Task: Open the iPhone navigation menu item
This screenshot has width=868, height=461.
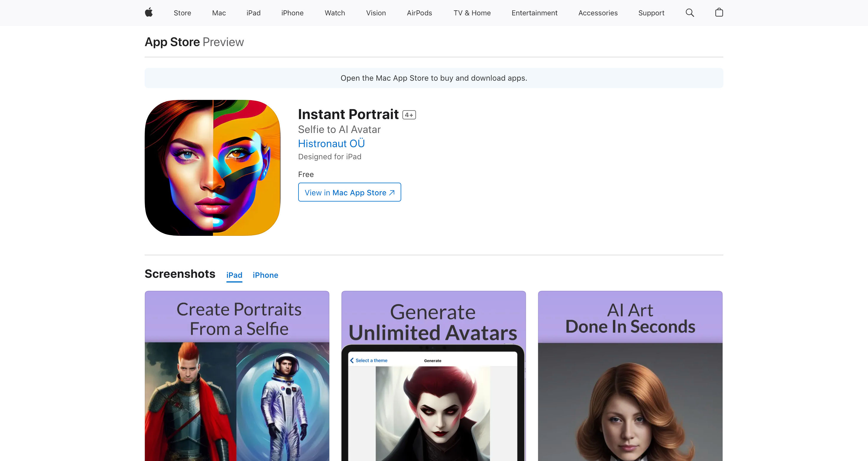Action: pos(293,13)
